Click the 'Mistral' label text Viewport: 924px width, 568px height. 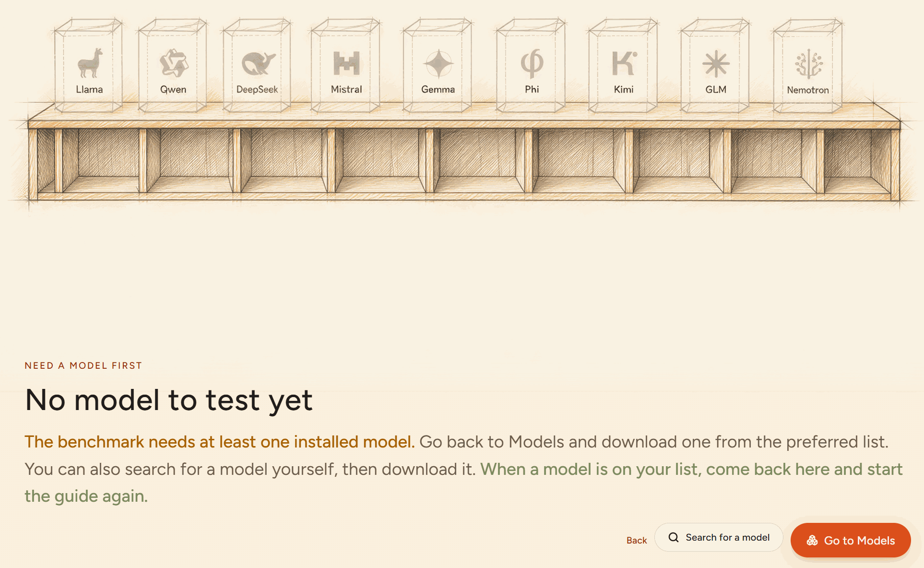[x=346, y=89]
